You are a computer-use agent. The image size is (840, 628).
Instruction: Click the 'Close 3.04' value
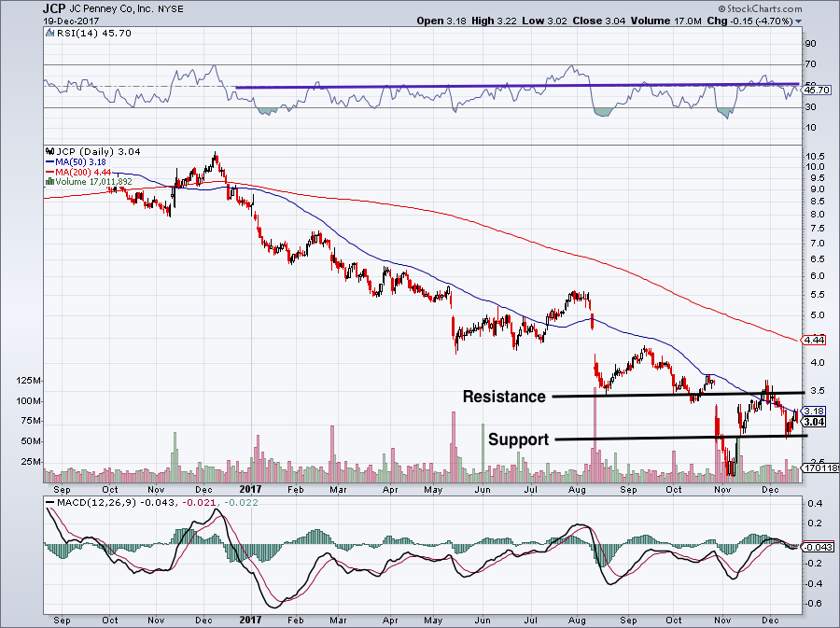click(x=598, y=21)
